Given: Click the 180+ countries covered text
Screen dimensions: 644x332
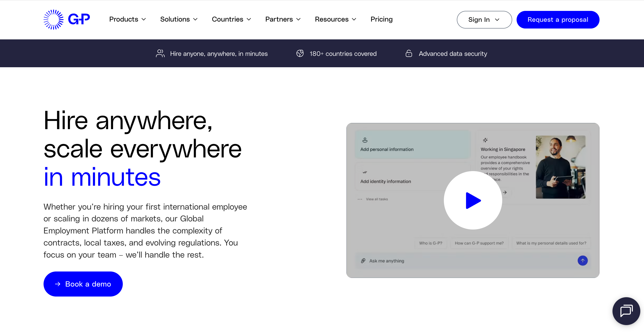Looking at the screenshot, I should 343,54.
